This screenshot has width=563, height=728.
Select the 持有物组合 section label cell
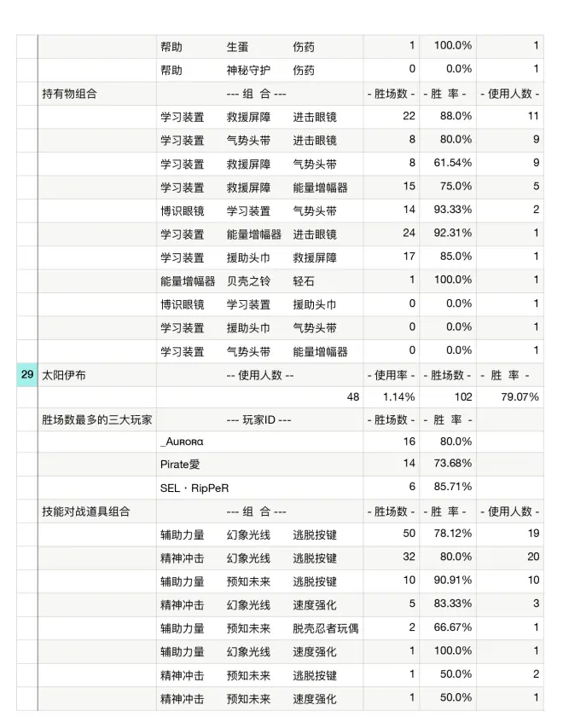click(x=96, y=94)
